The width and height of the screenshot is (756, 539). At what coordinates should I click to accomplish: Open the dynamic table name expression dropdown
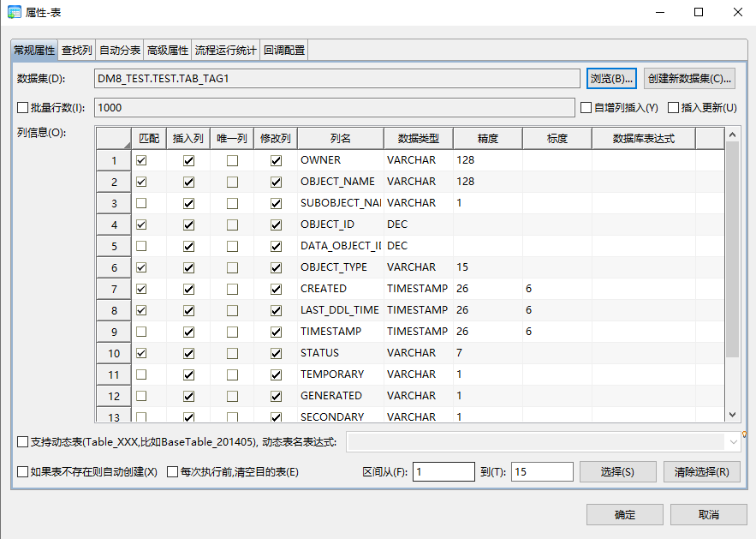[734, 442]
